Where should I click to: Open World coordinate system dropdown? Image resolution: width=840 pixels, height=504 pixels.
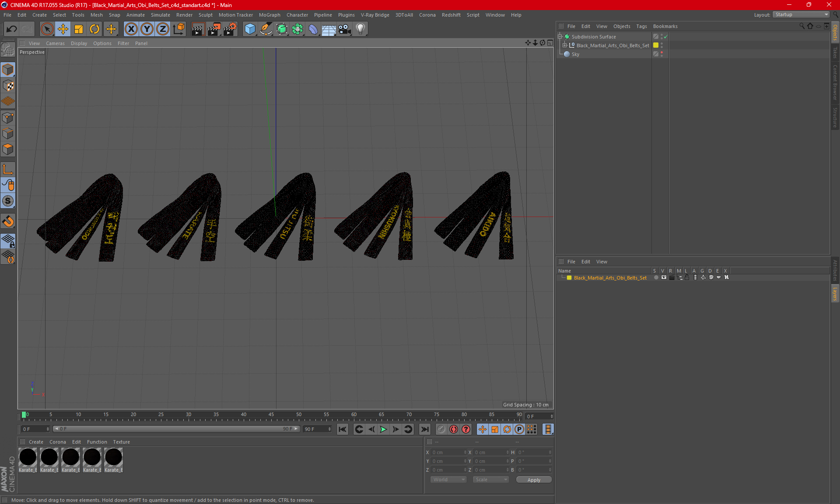[448, 479]
